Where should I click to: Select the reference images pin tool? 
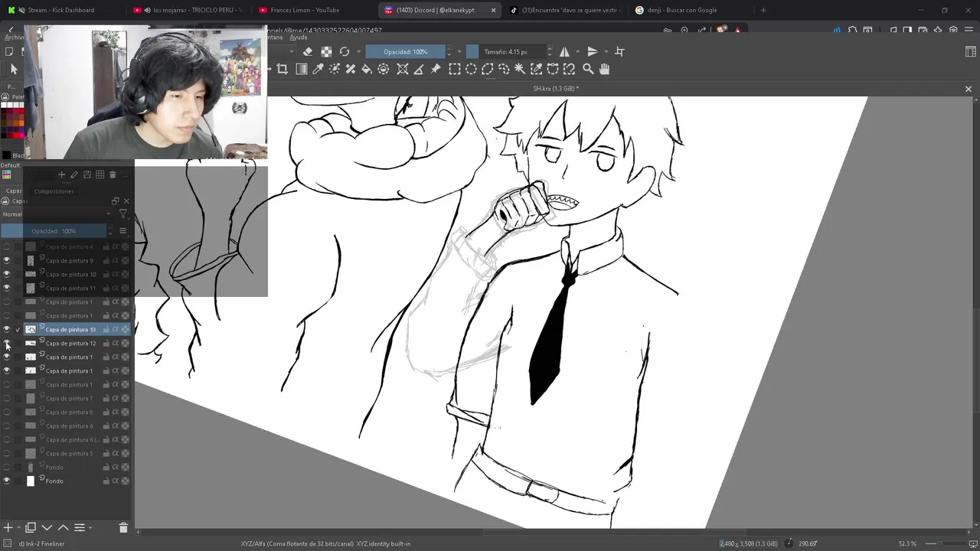pyautogui.click(x=436, y=69)
